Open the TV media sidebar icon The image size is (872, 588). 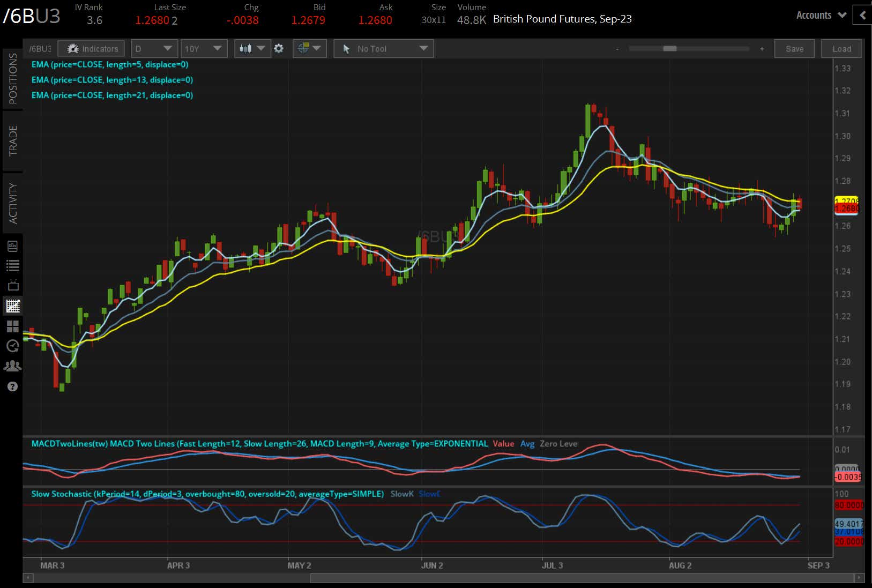click(12, 285)
